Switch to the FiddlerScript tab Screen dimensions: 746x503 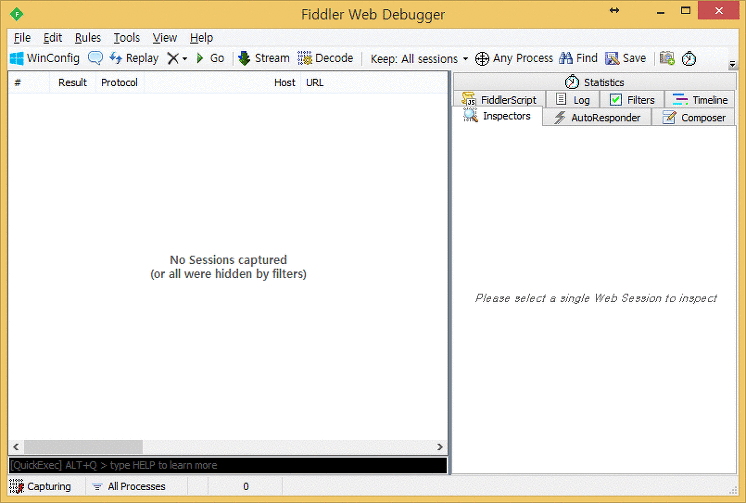click(x=499, y=99)
